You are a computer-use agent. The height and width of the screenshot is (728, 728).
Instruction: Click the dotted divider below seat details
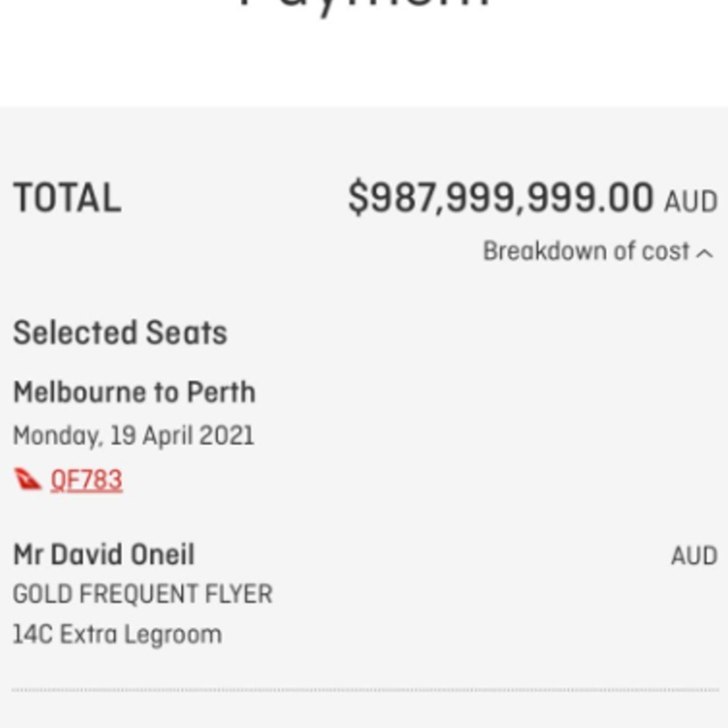(x=364, y=690)
